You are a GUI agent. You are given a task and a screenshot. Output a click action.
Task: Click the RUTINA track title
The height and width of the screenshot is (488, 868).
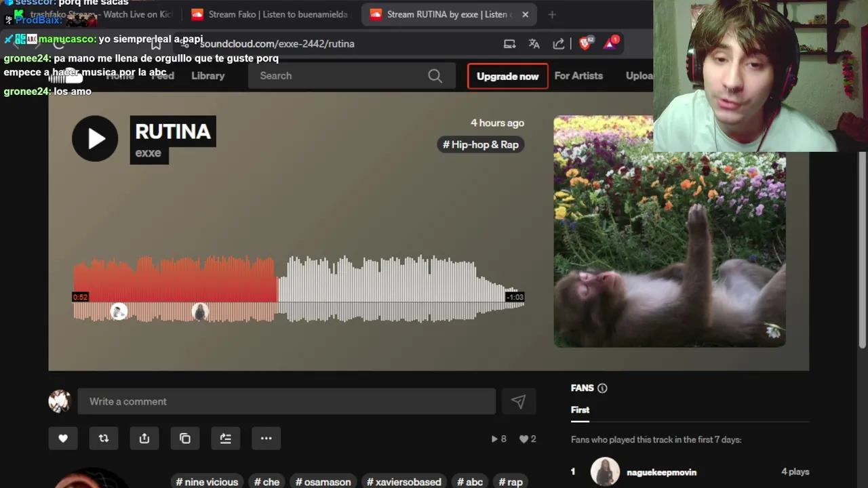[173, 131]
